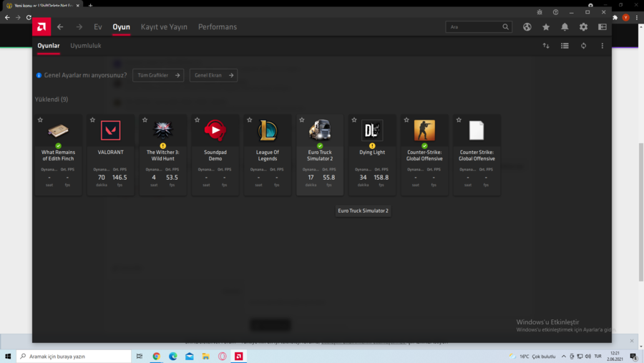
Task: Click the Ara search field
Action: (479, 26)
